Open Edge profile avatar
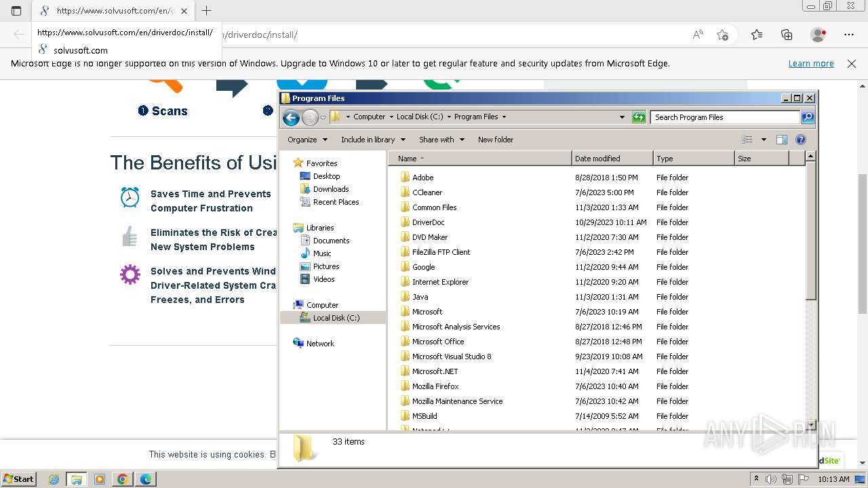 (x=818, y=35)
